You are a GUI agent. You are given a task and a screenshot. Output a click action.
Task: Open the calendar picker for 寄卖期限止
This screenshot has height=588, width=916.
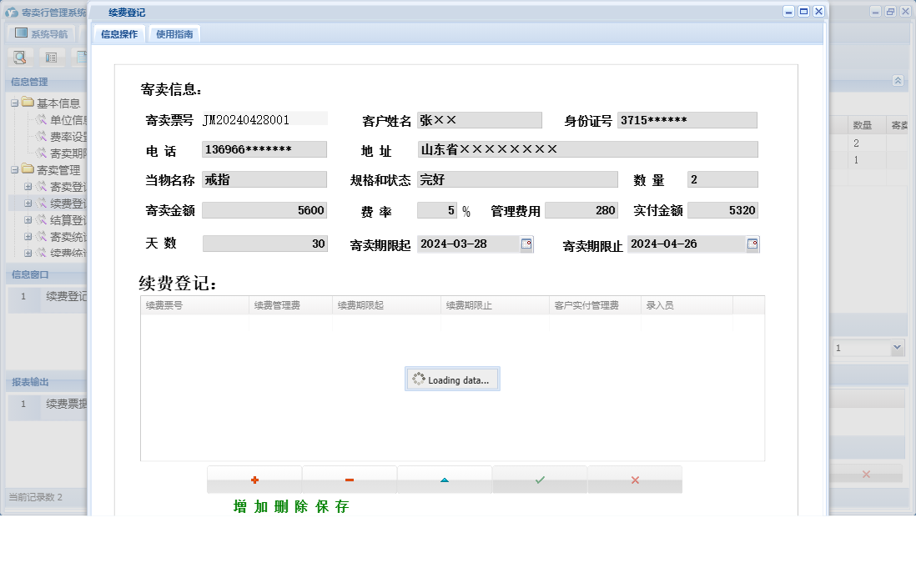[752, 244]
